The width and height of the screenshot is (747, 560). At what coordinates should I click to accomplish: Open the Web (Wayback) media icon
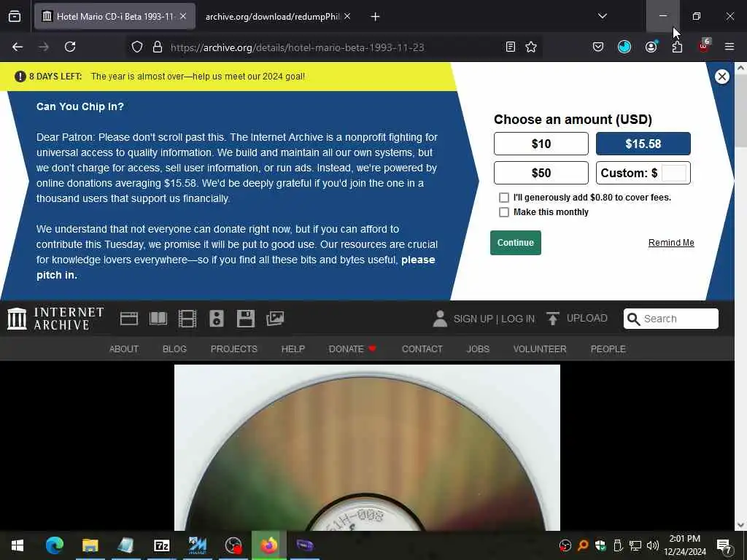(128, 319)
